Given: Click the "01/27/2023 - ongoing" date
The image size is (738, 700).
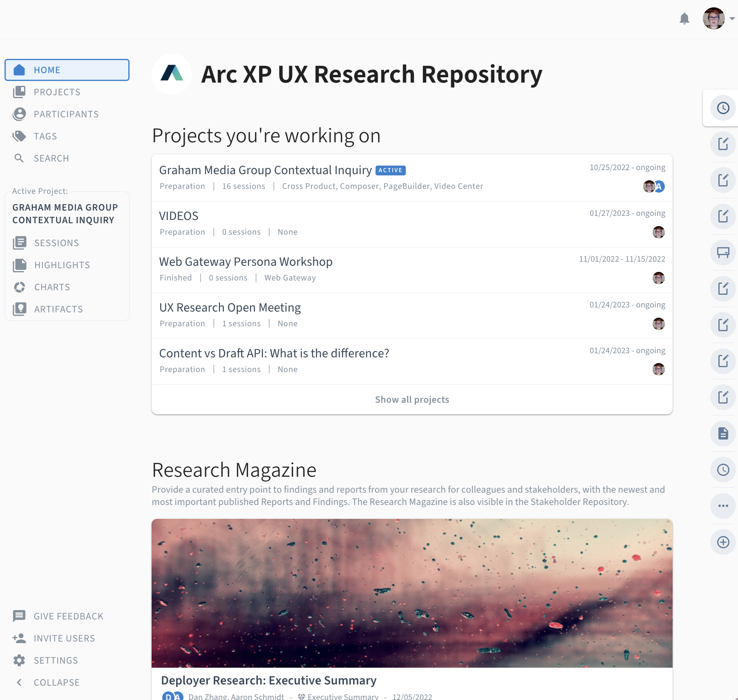Looking at the screenshot, I should tap(627, 213).
